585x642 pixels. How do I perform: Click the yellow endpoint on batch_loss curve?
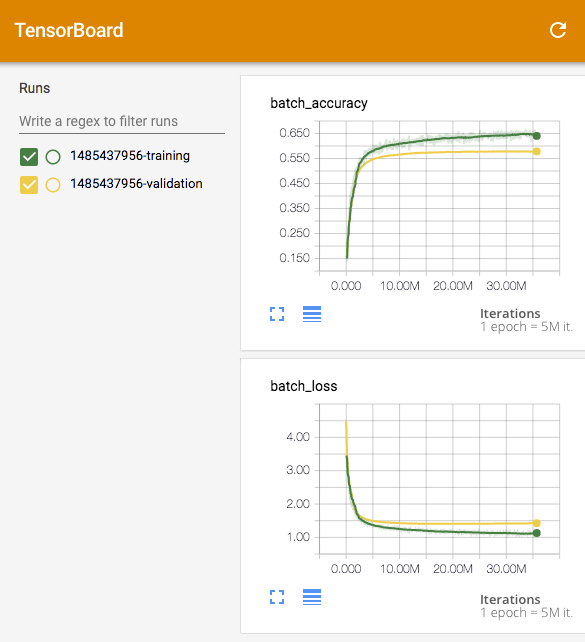[x=537, y=523]
